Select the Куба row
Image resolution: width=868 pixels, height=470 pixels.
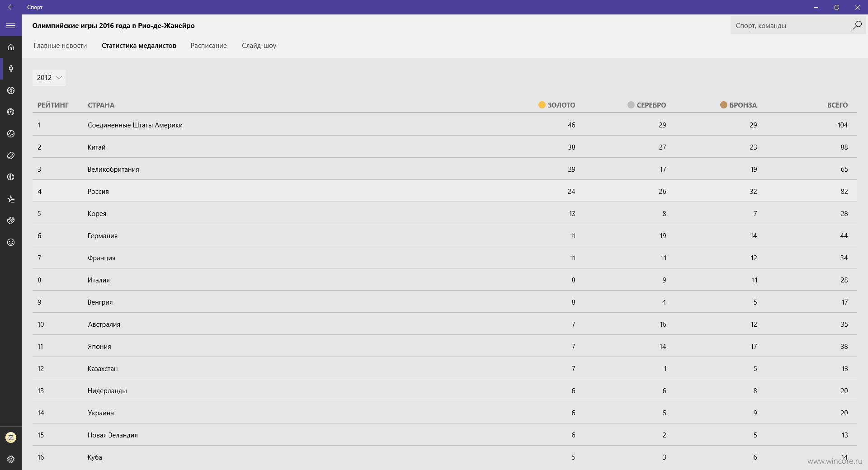pyautogui.click(x=445, y=457)
